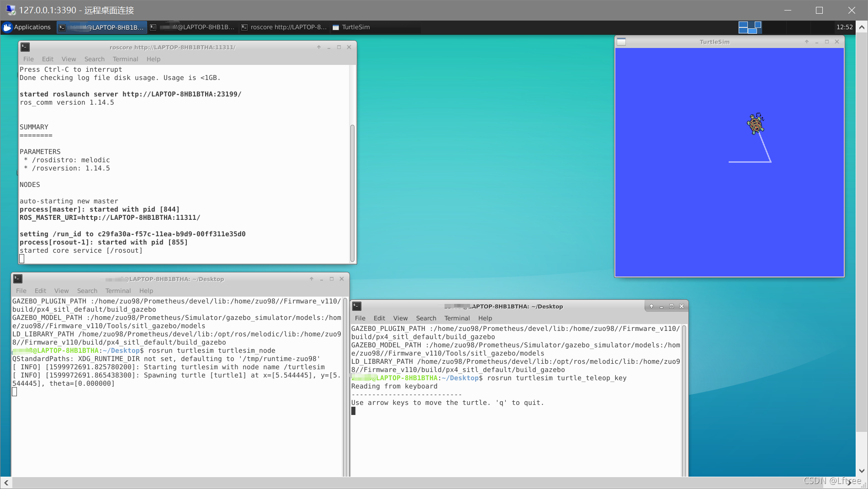Maximize the turtlesim_node terminal window
This screenshot has height=489, width=868.
[x=332, y=279]
